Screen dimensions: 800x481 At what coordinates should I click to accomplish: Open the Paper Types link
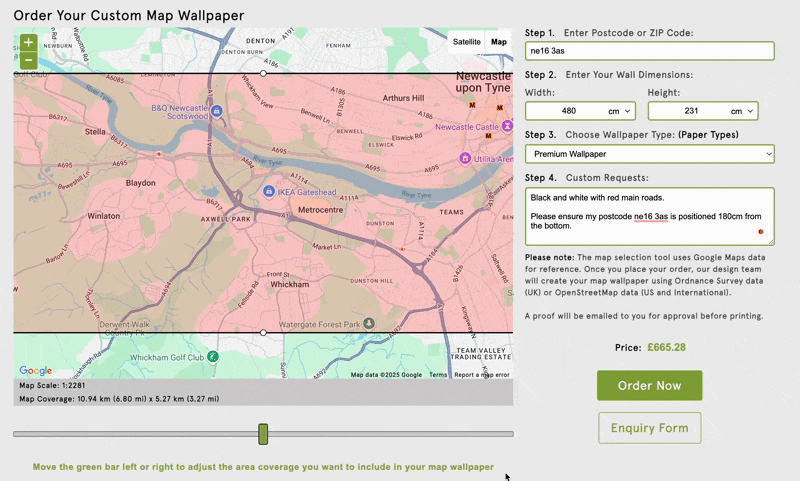coord(708,135)
